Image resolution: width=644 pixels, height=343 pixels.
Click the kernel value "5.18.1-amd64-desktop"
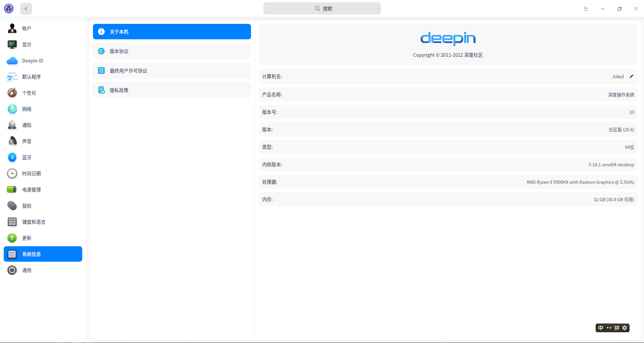click(611, 165)
